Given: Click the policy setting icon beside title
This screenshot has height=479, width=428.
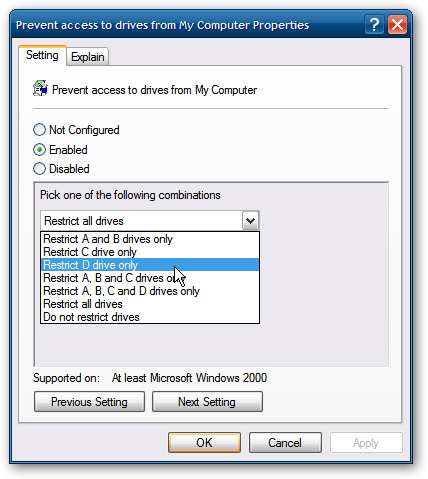Looking at the screenshot, I should pos(40,89).
